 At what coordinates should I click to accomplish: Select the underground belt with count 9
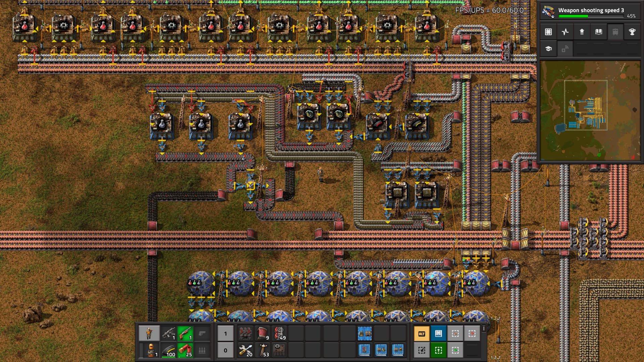pos(262,334)
